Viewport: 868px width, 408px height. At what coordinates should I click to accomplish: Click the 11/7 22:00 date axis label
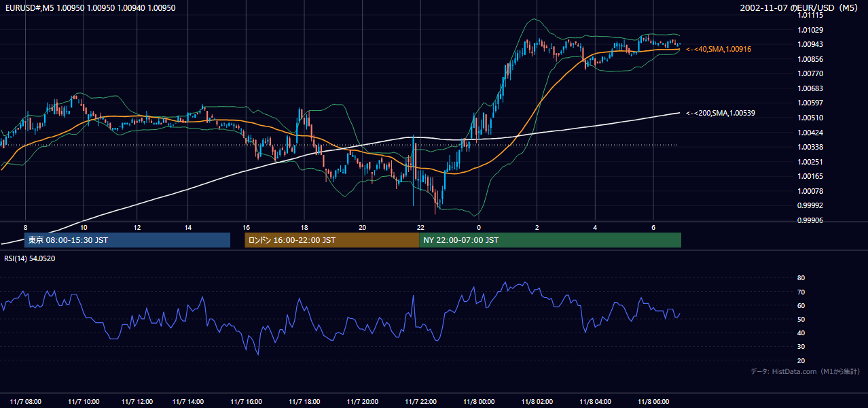point(420,402)
